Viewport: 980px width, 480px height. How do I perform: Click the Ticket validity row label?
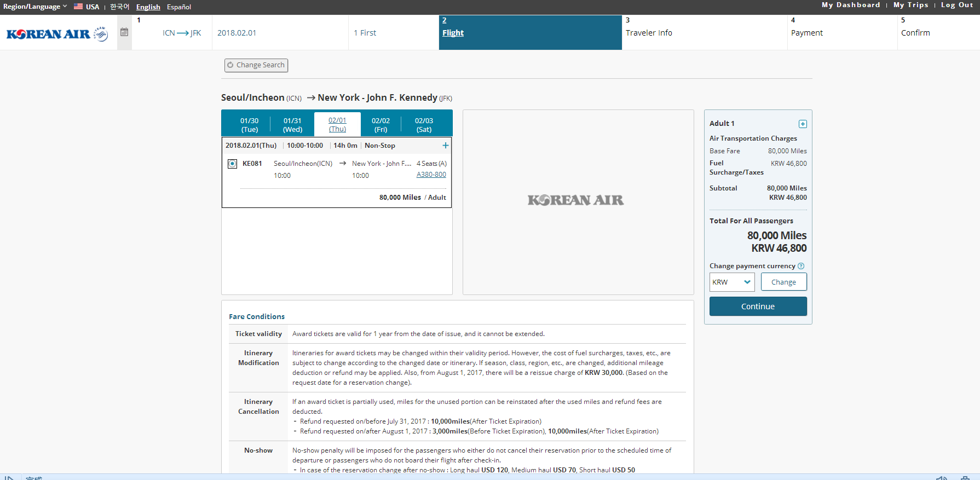258,334
